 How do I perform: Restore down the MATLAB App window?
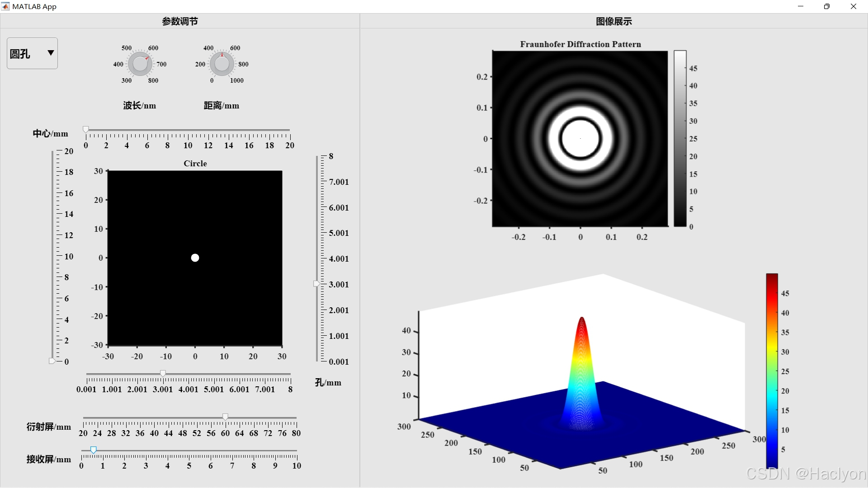pyautogui.click(x=826, y=6)
